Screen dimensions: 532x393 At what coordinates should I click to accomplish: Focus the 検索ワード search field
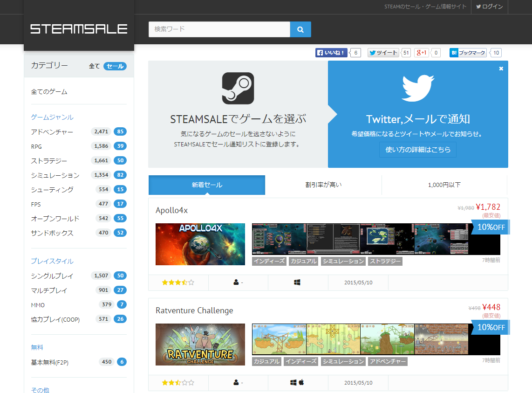pos(219,29)
